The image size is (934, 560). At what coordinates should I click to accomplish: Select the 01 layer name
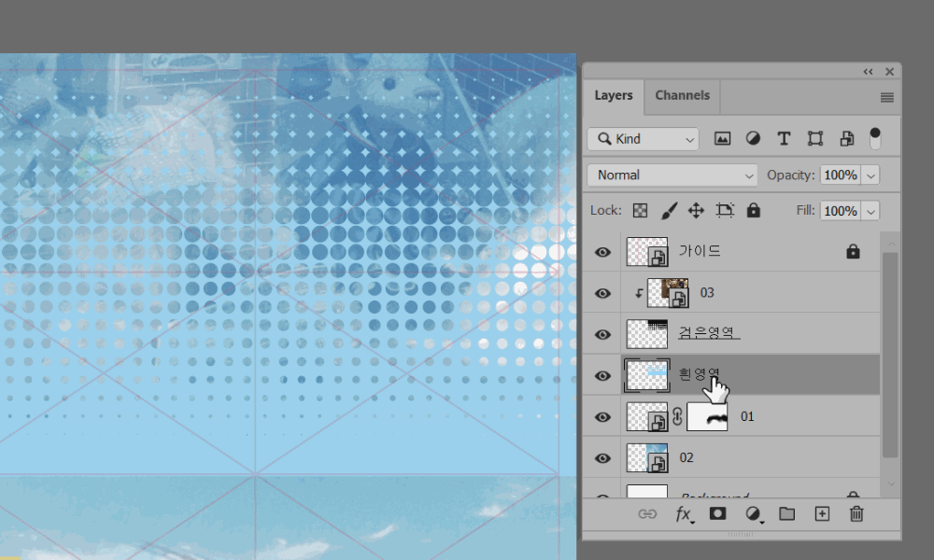(747, 416)
